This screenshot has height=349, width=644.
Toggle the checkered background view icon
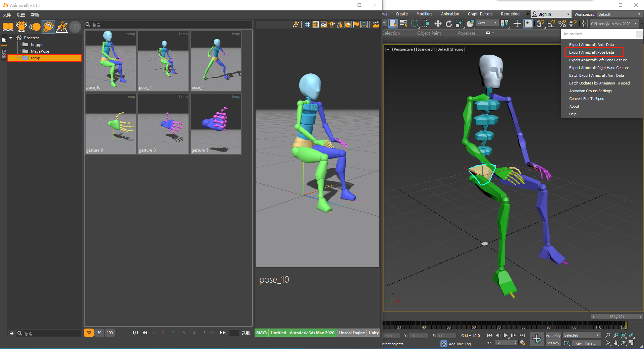324,24
